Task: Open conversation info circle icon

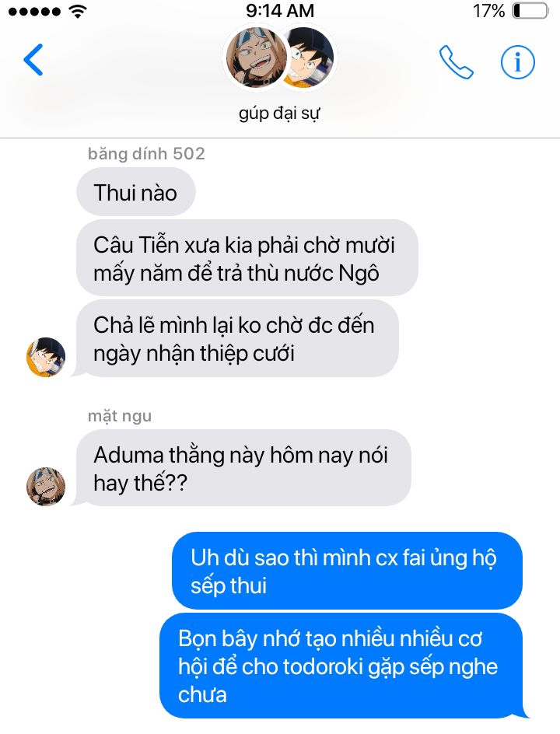Action: [x=517, y=61]
